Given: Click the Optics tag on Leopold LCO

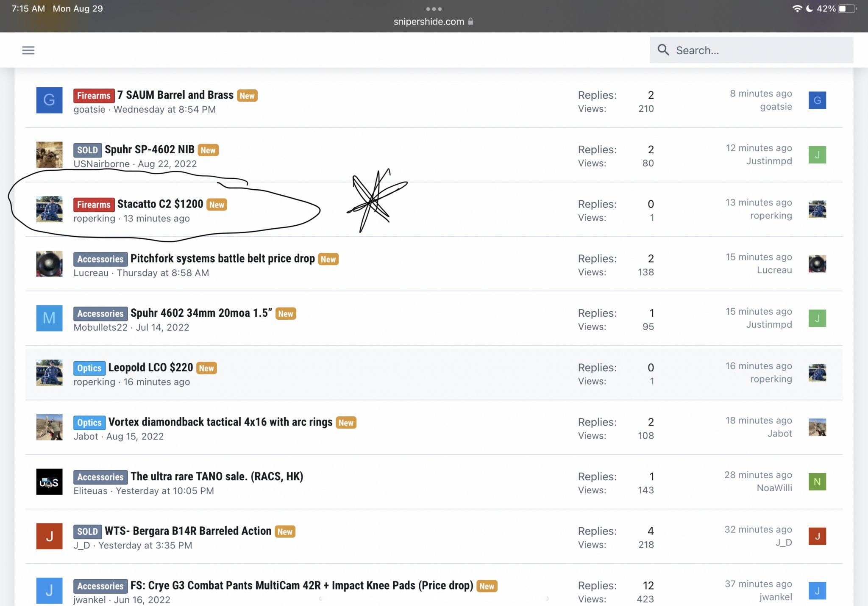Looking at the screenshot, I should pyautogui.click(x=89, y=368).
